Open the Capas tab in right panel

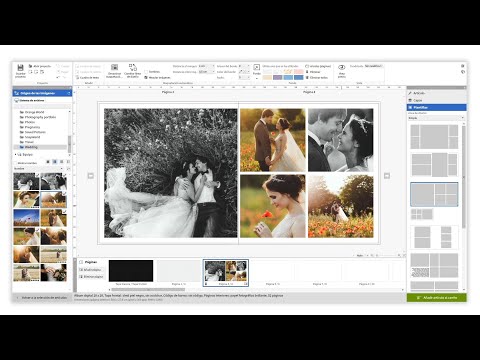[436, 100]
